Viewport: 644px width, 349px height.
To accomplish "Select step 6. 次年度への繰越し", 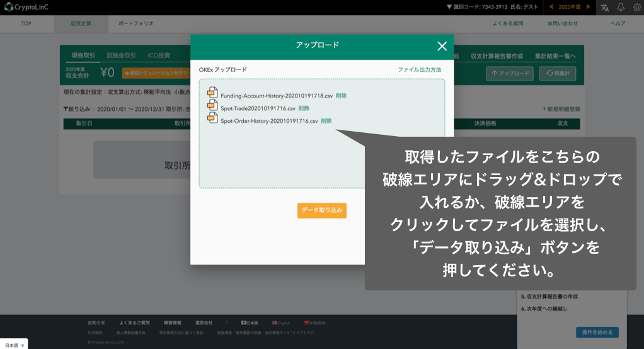I will (x=544, y=309).
